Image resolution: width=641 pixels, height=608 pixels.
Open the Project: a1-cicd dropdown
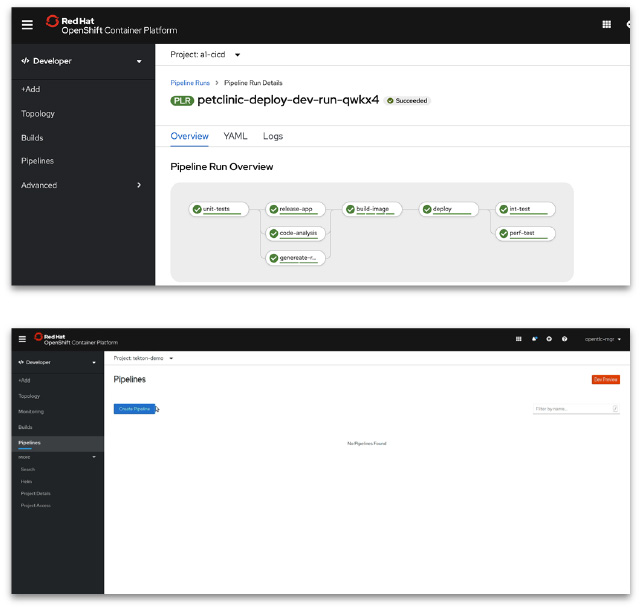pyautogui.click(x=206, y=54)
